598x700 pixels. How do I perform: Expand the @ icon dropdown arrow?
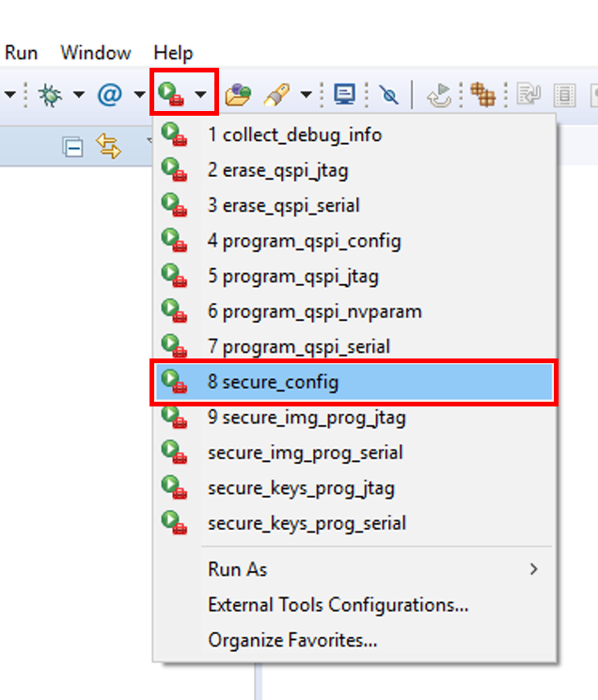(139, 95)
